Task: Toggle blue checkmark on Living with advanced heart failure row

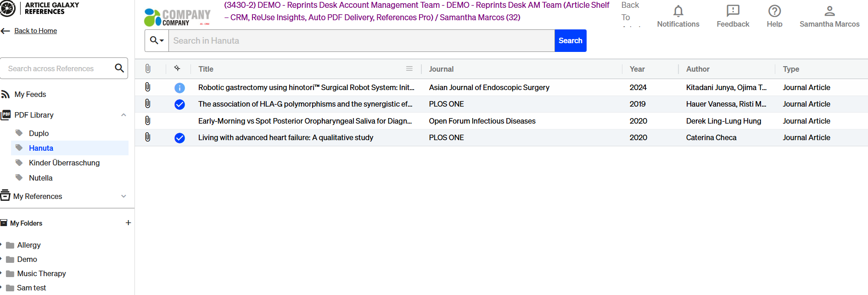Action: pyautogui.click(x=179, y=138)
